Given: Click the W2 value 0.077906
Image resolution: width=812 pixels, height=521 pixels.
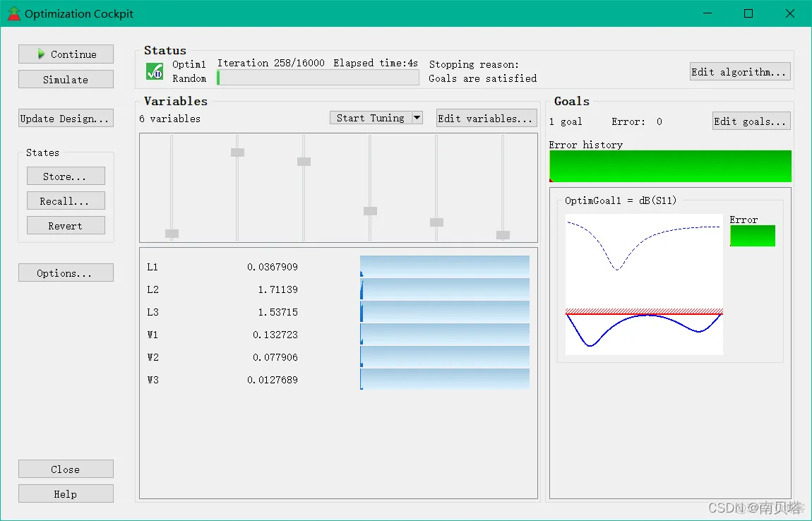Looking at the screenshot, I should click(275, 357).
